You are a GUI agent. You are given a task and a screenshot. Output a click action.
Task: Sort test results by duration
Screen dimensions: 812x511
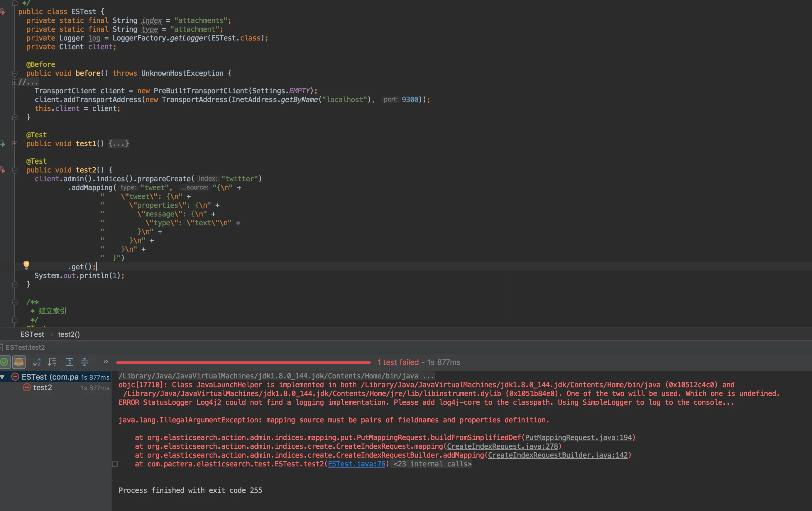pyautogui.click(x=52, y=362)
